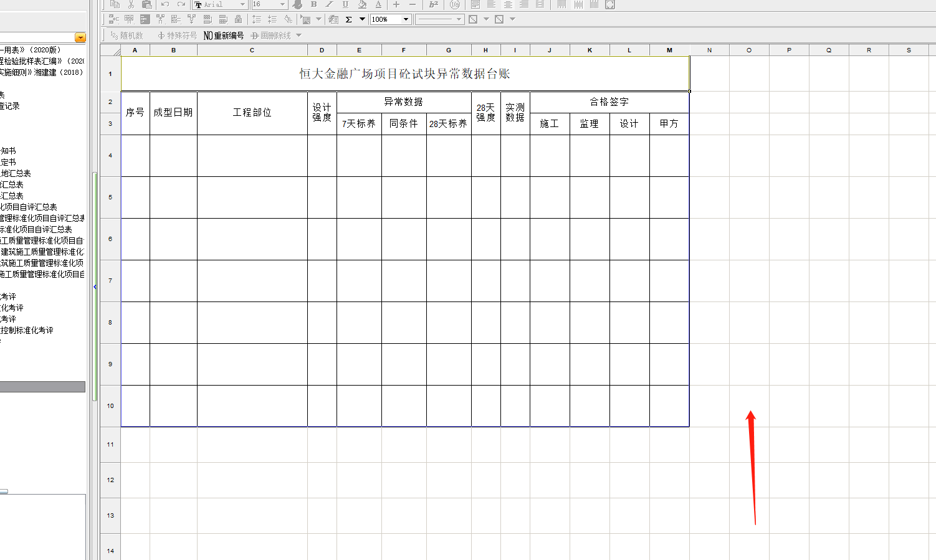Image resolution: width=936 pixels, height=560 pixels.
Task: Click the minus icon in toolbar
Action: [412, 4]
